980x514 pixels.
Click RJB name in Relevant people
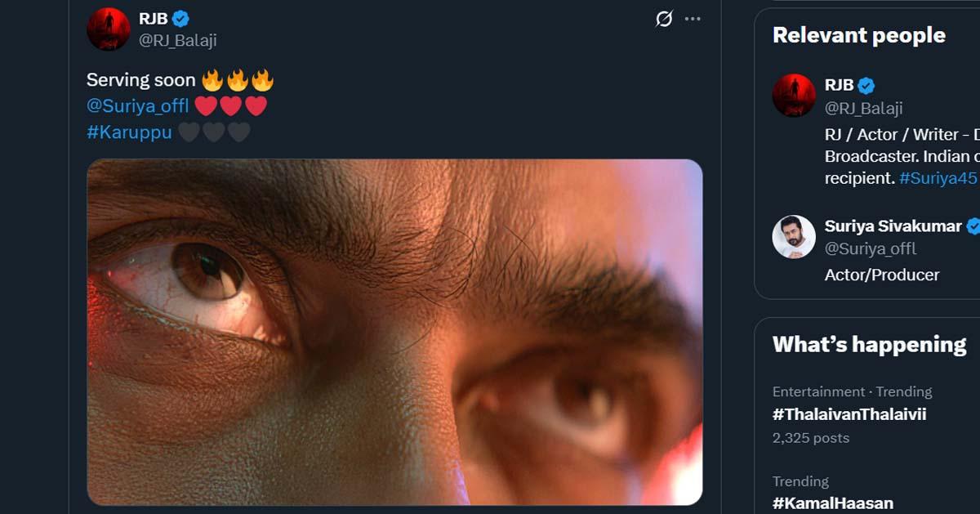(x=839, y=85)
